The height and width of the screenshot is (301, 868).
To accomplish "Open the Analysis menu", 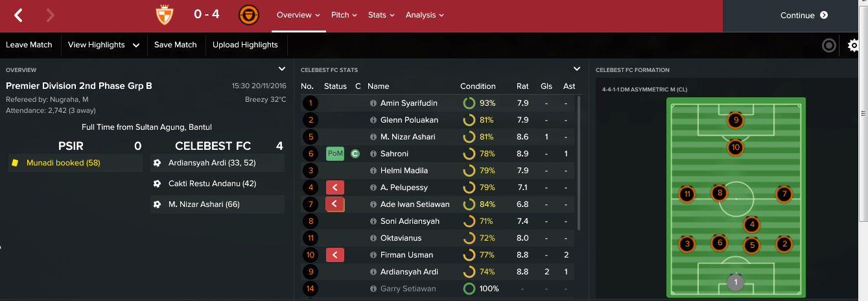I will 425,15.
